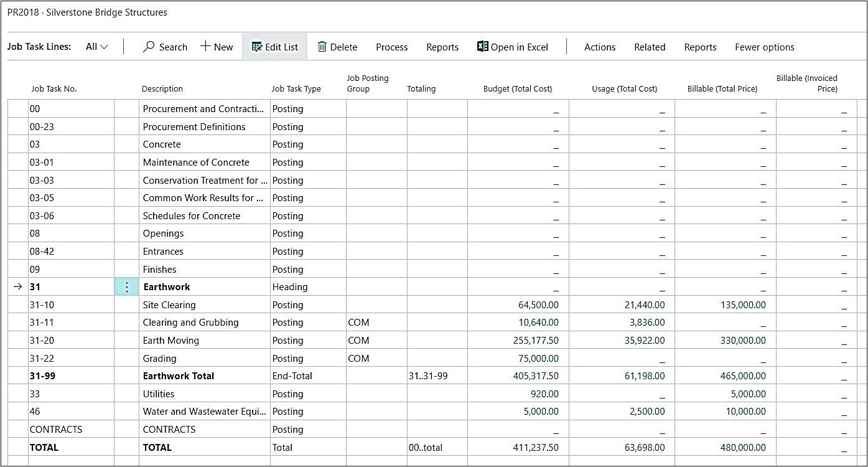The width and height of the screenshot is (868, 467).
Task: Click the Job Task No. column header
Action: 54,89
